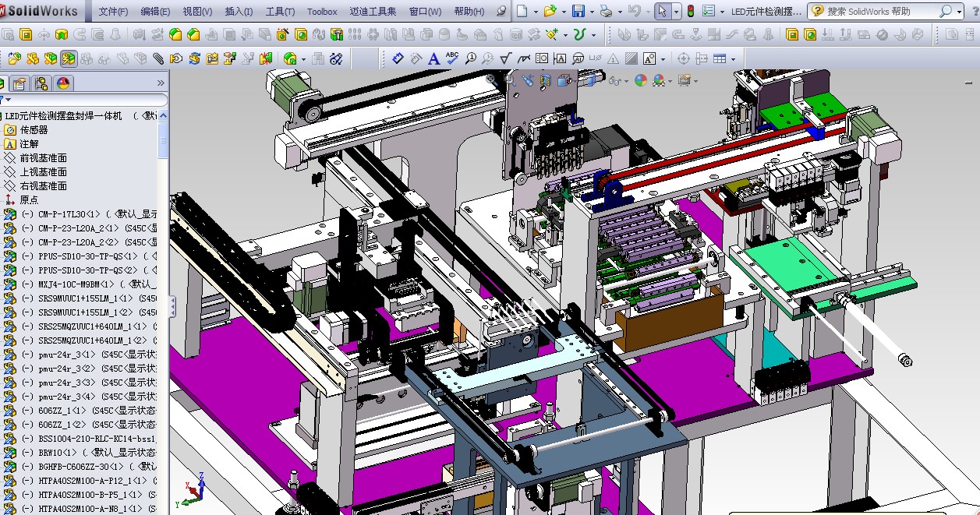The width and height of the screenshot is (980, 515).
Task: Click the Insert Components assembly icon
Action: click(x=15, y=58)
